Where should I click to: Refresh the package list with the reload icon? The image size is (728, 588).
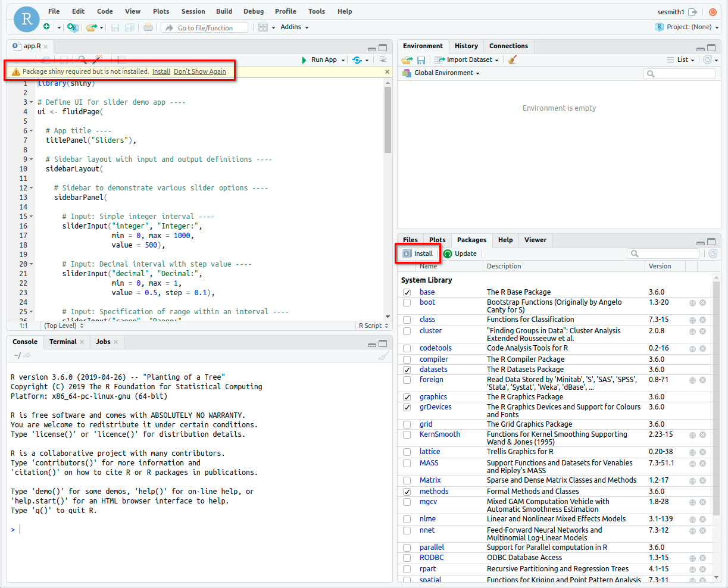tap(713, 253)
